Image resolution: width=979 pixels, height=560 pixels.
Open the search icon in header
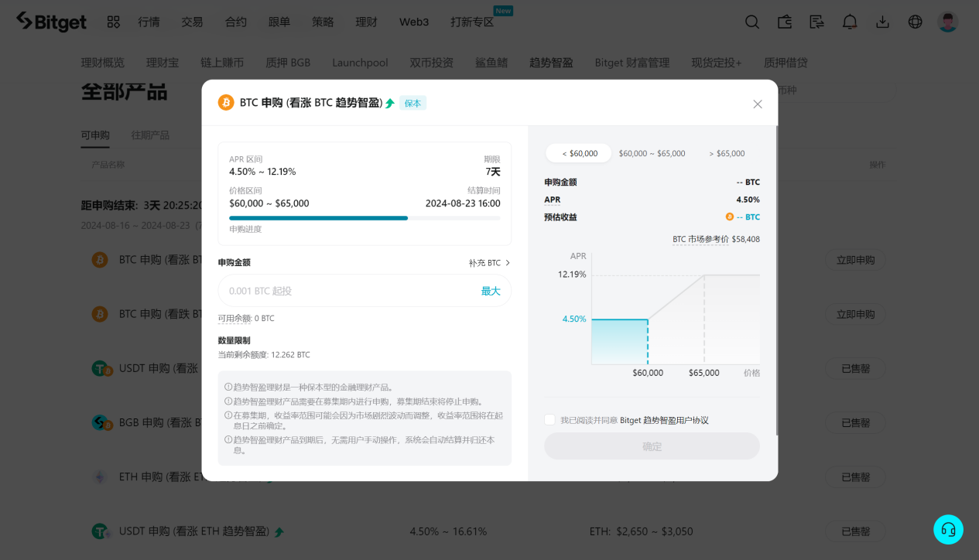[x=752, y=22]
